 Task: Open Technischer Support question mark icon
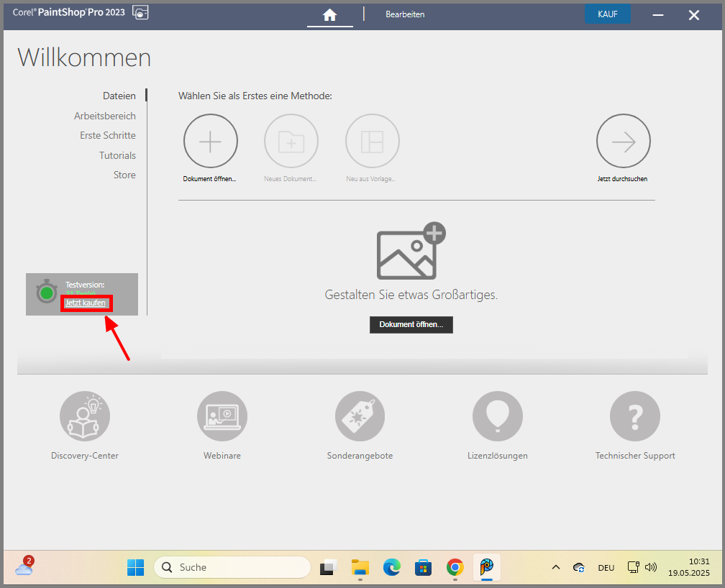[634, 415]
